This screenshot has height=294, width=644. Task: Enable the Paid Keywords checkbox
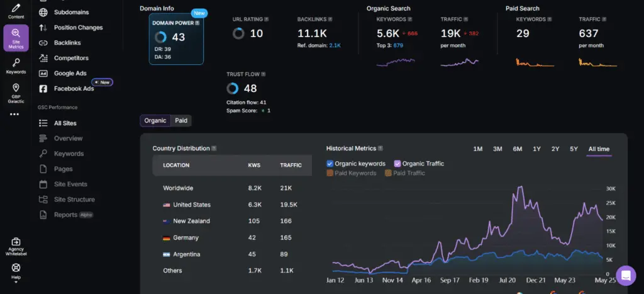330,173
